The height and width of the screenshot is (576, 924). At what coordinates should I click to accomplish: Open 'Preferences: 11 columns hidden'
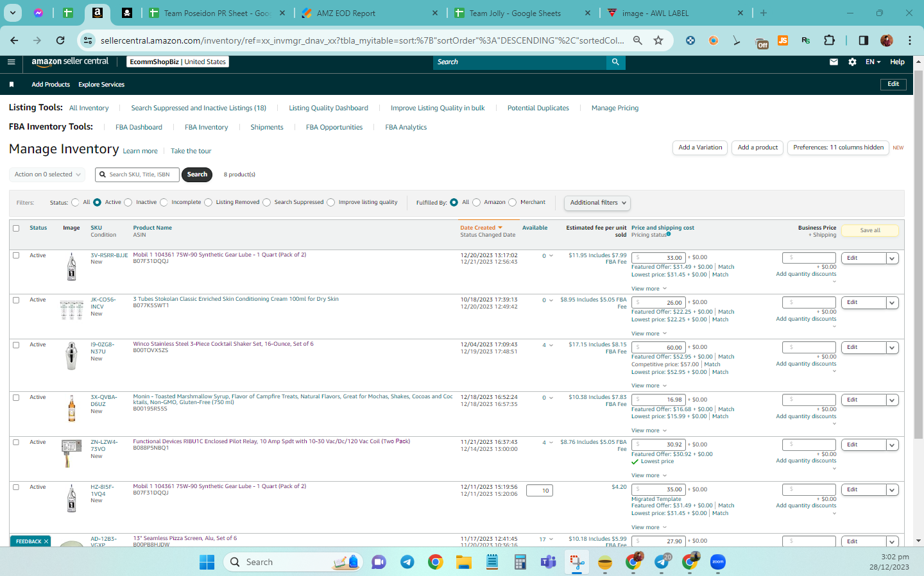[x=838, y=148]
